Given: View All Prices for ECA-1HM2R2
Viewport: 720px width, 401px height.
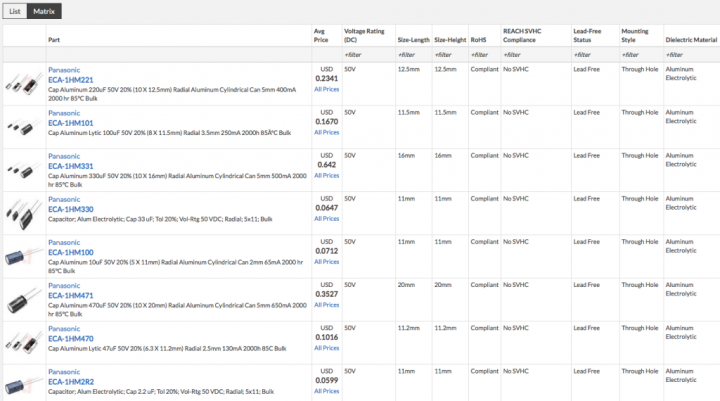Looking at the screenshot, I should [326, 392].
